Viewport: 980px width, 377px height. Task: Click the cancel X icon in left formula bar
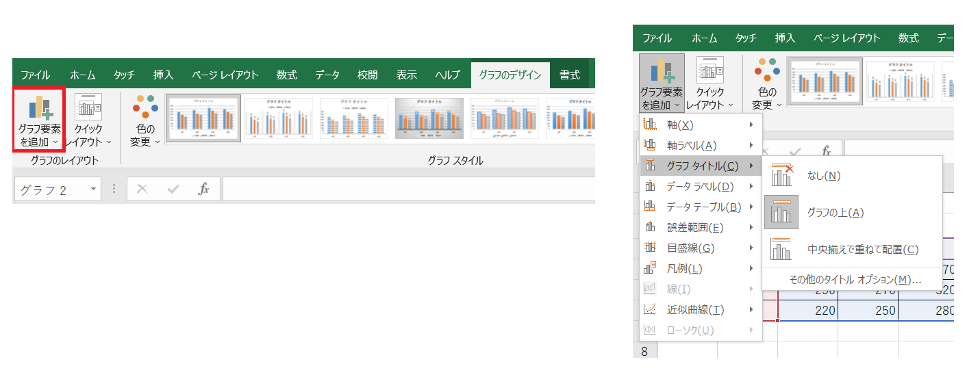(x=142, y=190)
